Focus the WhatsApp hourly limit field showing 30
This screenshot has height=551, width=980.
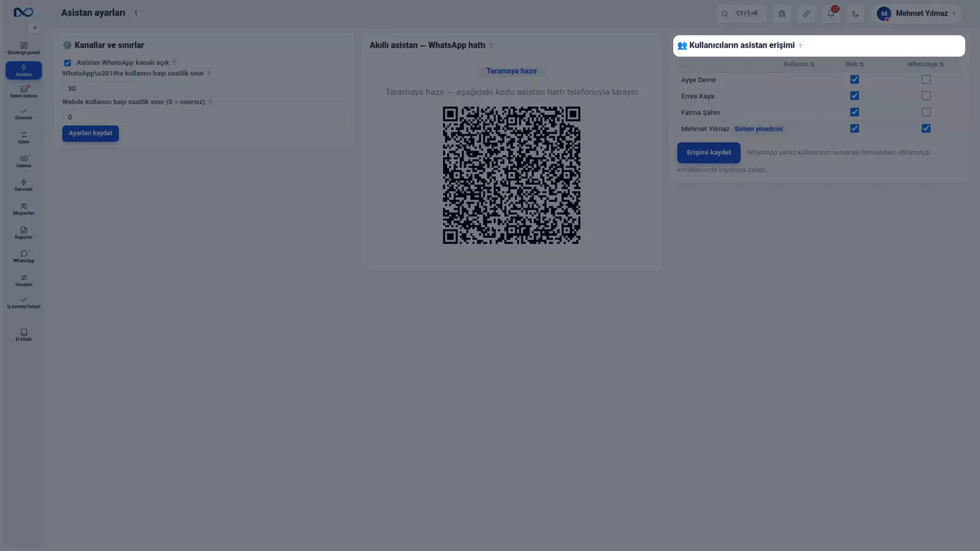[204, 89]
